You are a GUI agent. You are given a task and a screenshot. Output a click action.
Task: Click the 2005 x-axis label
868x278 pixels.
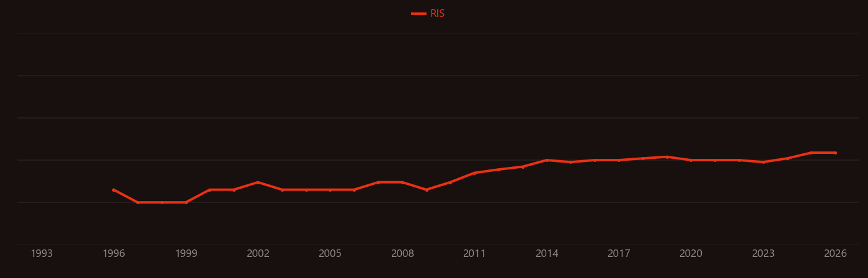click(330, 254)
